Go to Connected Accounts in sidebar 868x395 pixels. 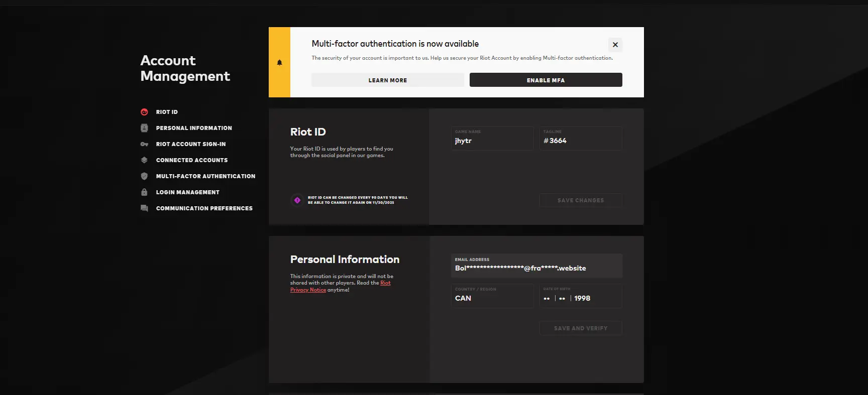(x=191, y=160)
